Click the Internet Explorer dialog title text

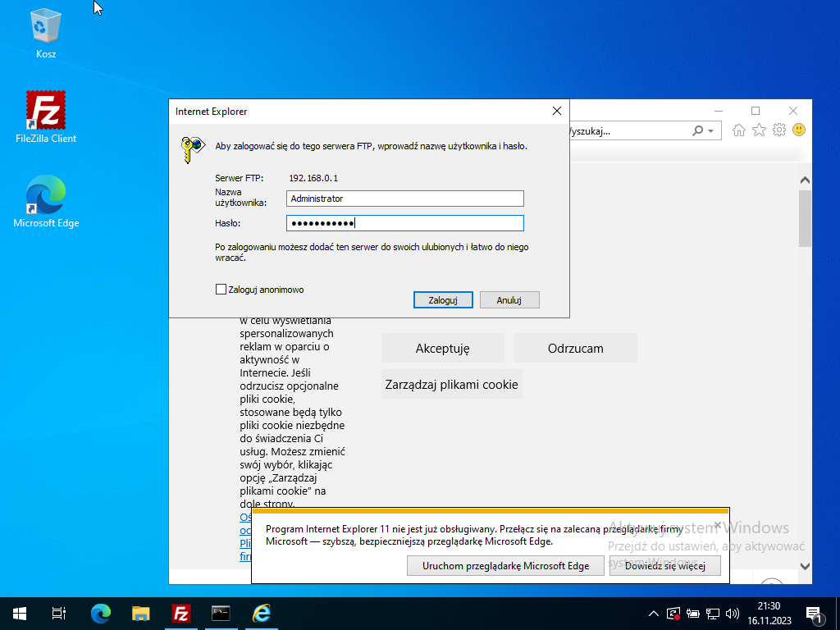211,112
